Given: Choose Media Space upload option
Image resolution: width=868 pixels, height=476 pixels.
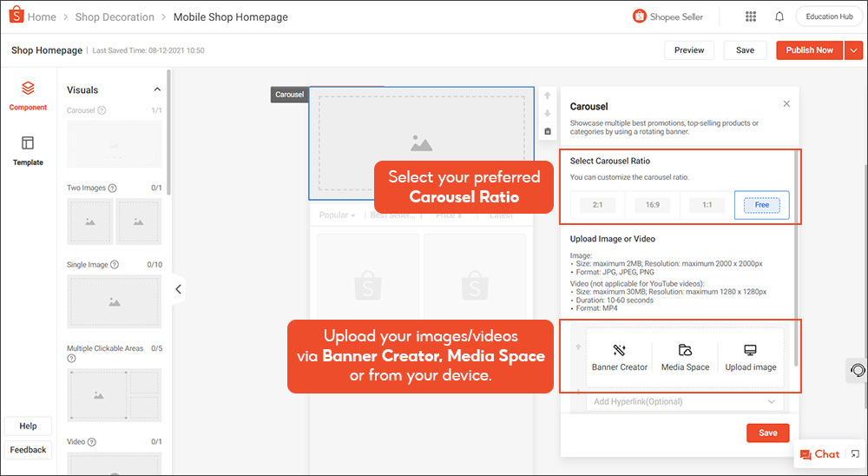Looking at the screenshot, I should point(685,357).
